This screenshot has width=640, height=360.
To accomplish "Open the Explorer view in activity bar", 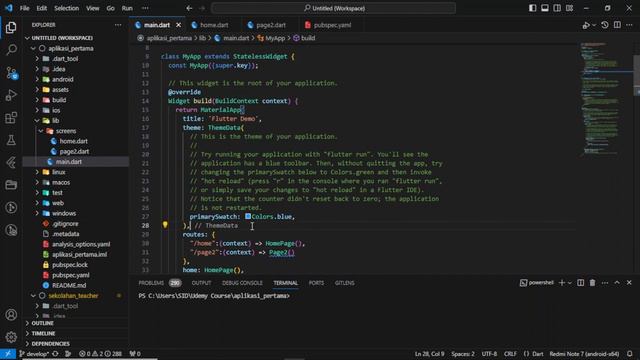I will point(11,27).
